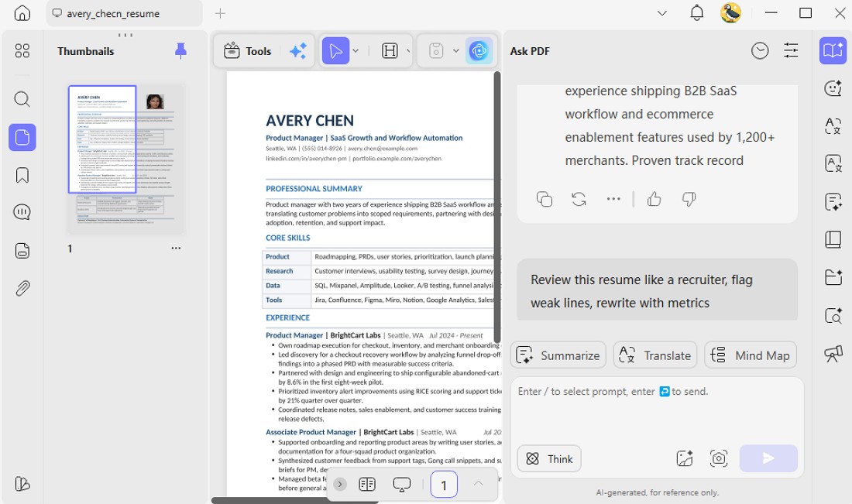
Task: Copy the AI response
Action: pos(545,199)
